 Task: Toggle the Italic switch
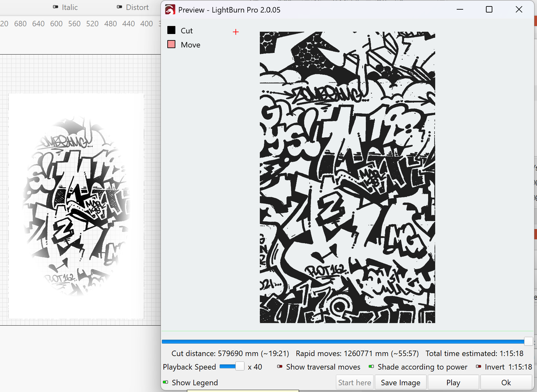(56, 7)
